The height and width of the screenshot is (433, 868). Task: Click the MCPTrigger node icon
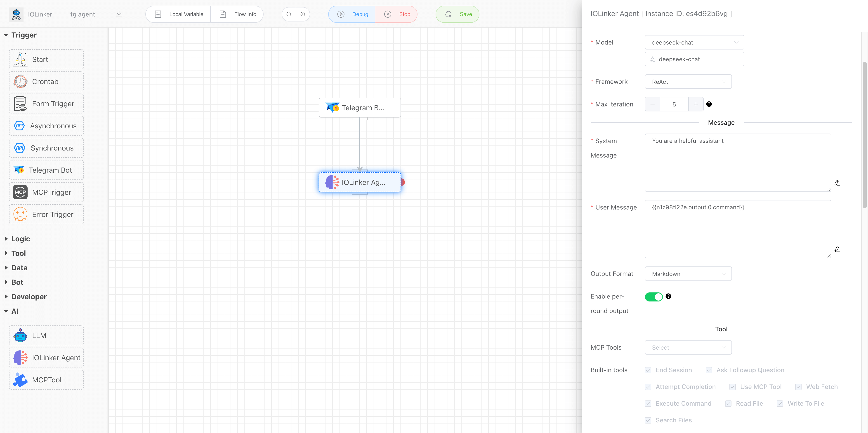coord(20,192)
